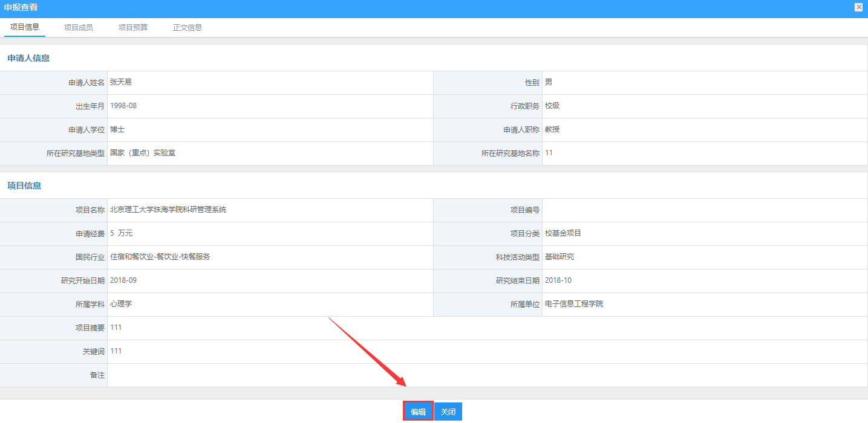The image size is (868, 423).
Task: Close the 申报查看 dialog with the X icon
Action: [858, 7]
